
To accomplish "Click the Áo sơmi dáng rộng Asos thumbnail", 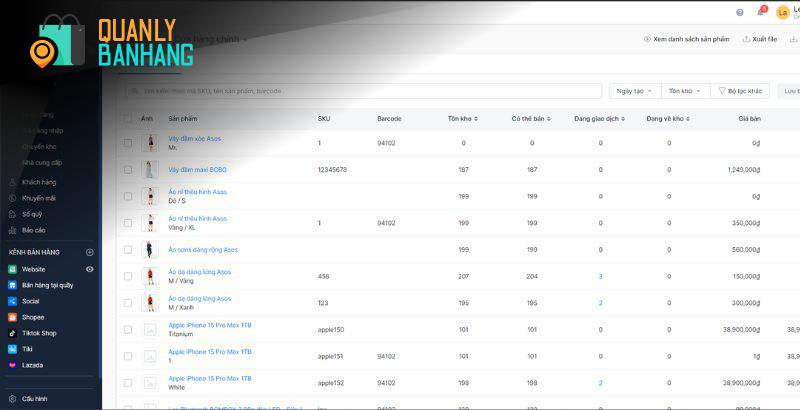I will tap(149, 249).
